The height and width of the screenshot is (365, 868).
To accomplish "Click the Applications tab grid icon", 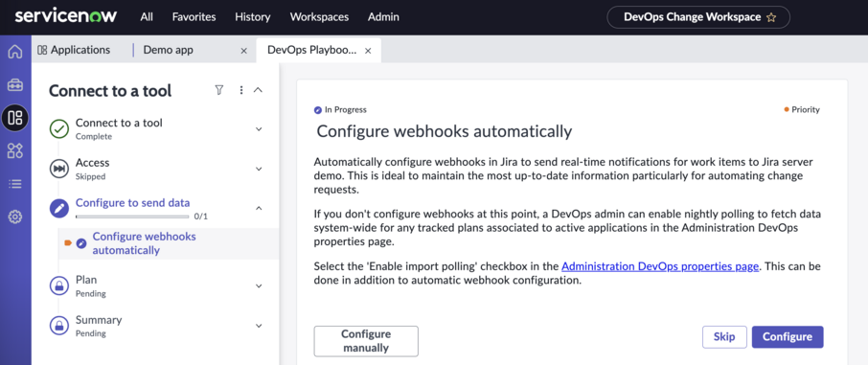I will coord(42,50).
